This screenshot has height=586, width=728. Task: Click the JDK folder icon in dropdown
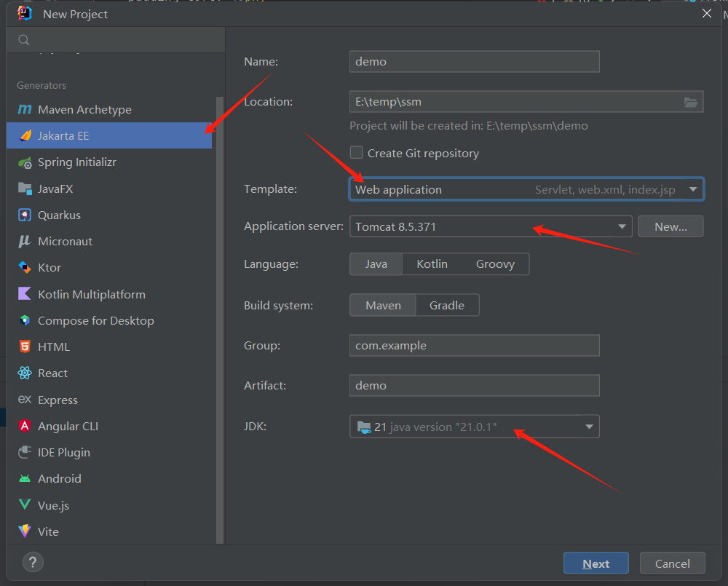364,427
